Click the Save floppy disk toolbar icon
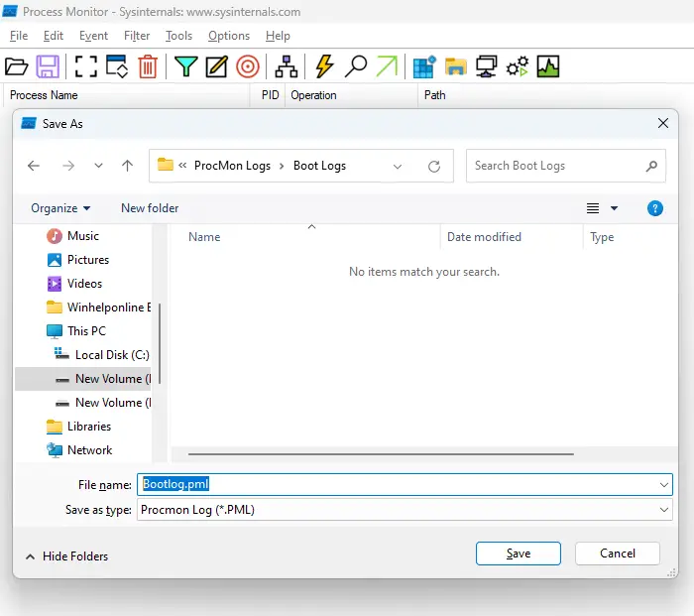Image resolution: width=694 pixels, height=616 pixels. [48, 66]
